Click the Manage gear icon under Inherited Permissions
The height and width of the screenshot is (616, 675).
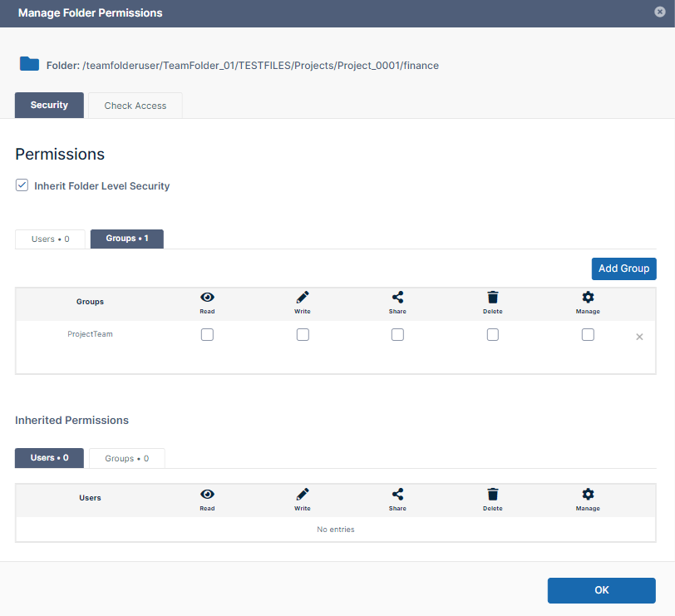pyautogui.click(x=588, y=494)
